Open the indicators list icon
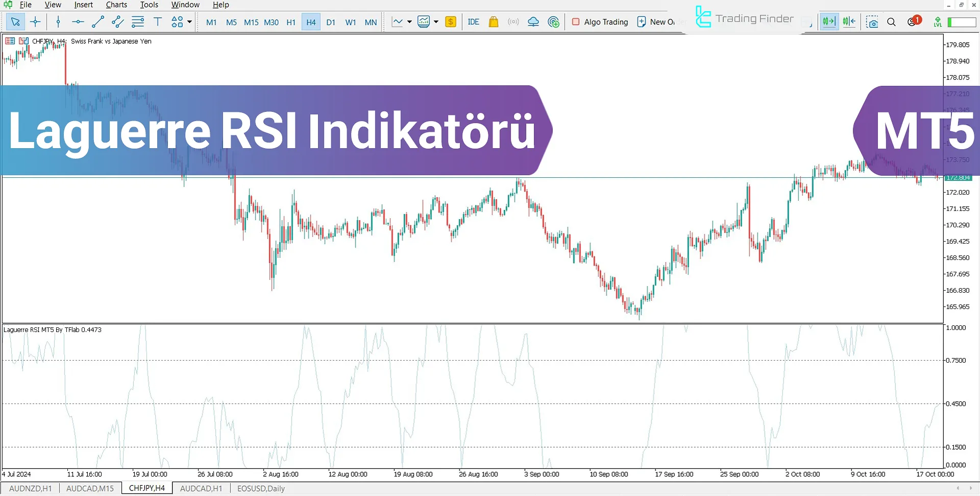 (x=424, y=22)
